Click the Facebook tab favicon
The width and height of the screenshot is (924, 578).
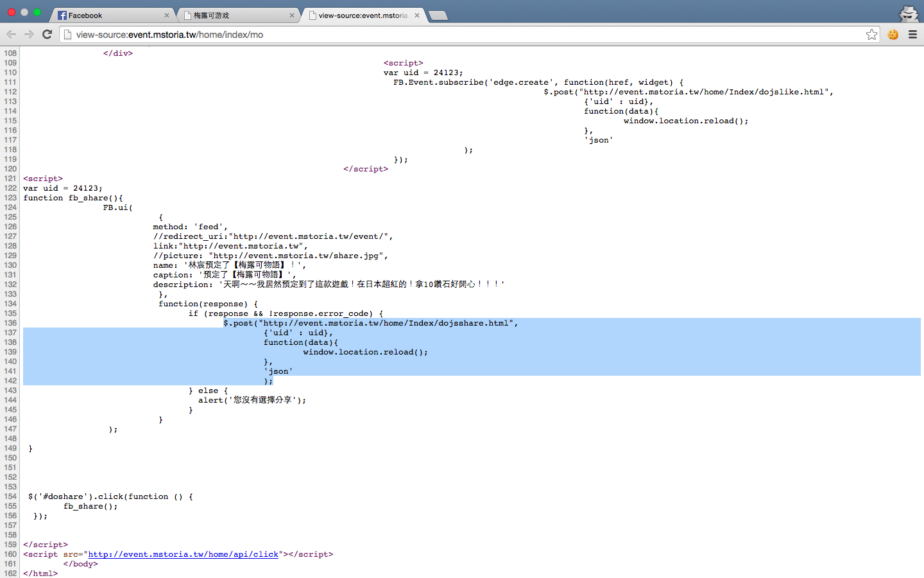tap(62, 15)
